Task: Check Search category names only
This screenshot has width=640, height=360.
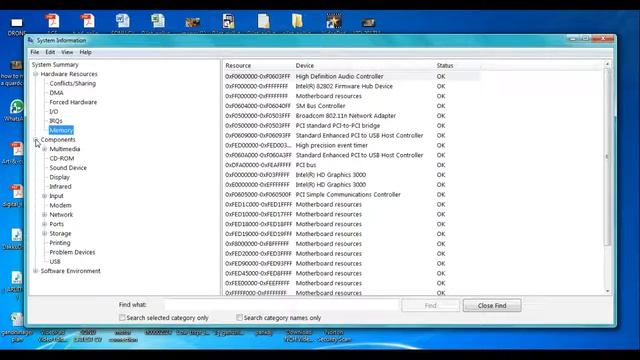Action: click(239, 317)
